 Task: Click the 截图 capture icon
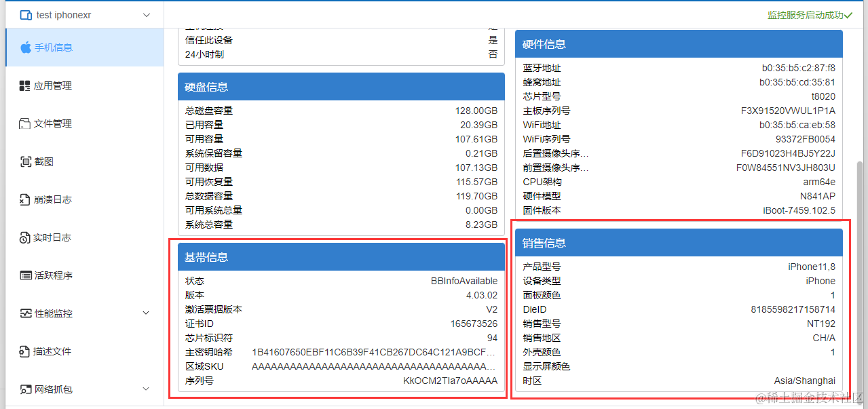(x=26, y=161)
